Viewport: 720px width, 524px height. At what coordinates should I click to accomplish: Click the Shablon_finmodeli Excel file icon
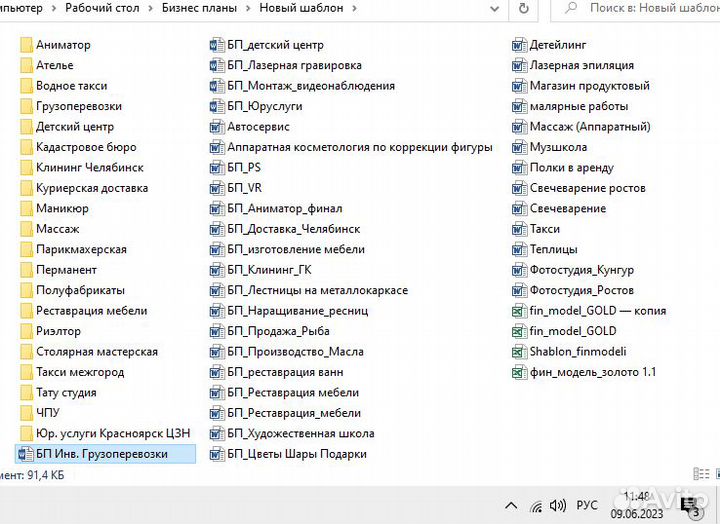(x=518, y=352)
